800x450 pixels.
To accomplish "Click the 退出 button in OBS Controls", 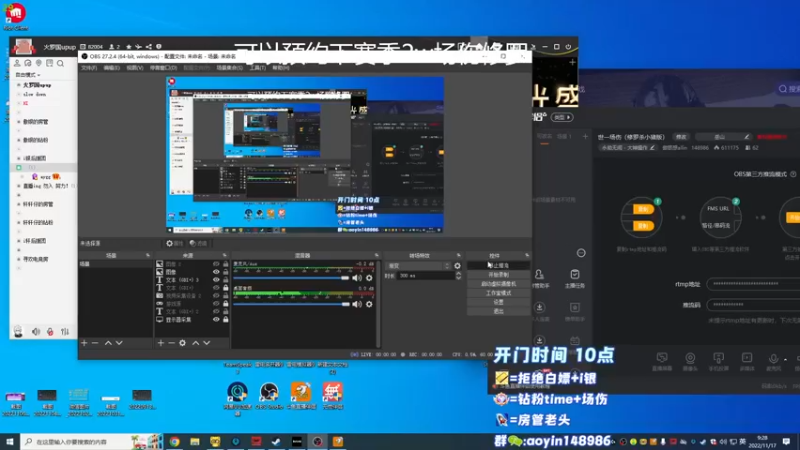I will (x=498, y=311).
